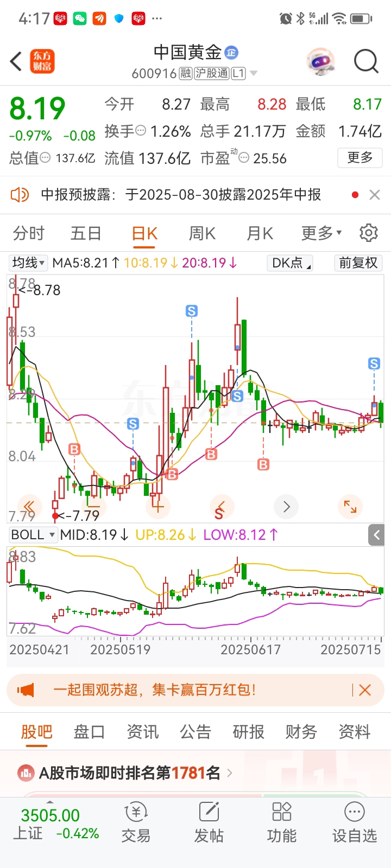Tap the S sell marker at far right

[x=374, y=363]
